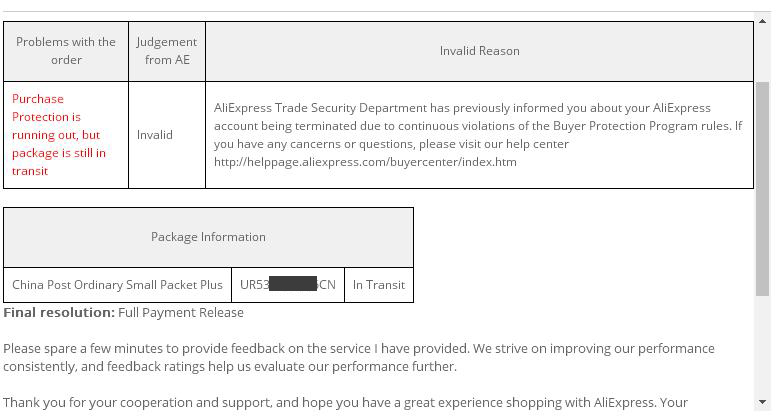Click 'China Post Ordinary Small Packet Plus' cell
This screenshot has width=778, height=416.
pyautogui.click(x=117, y=285)
